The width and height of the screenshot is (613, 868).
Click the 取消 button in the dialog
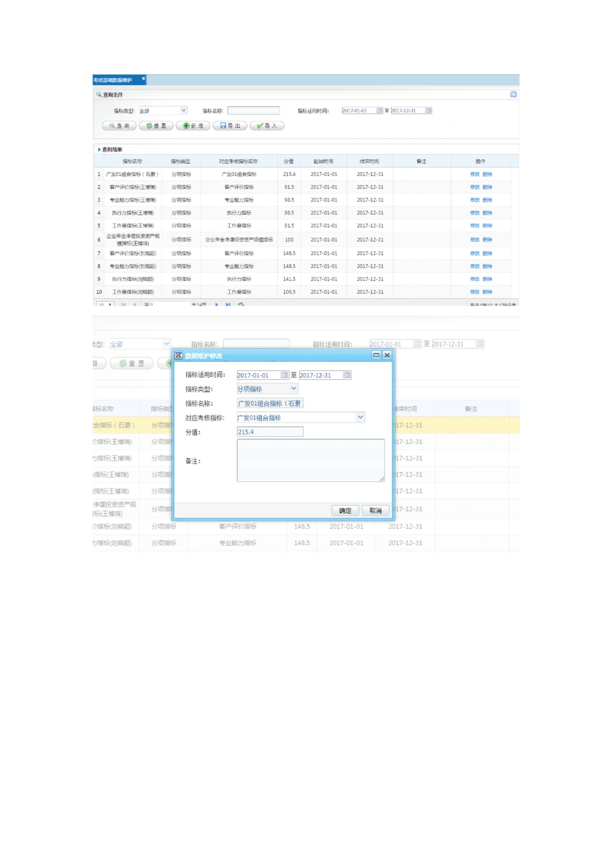click(x=375, y=510)
